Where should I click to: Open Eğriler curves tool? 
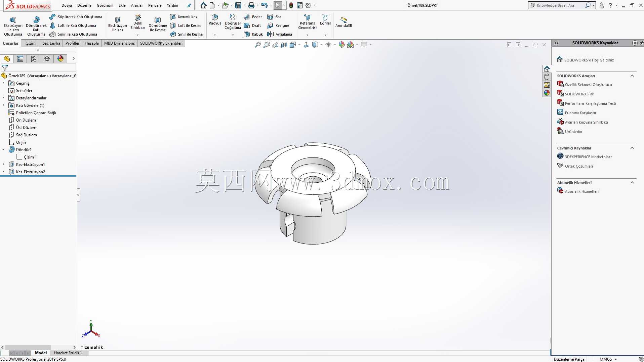tap(325, 20)
